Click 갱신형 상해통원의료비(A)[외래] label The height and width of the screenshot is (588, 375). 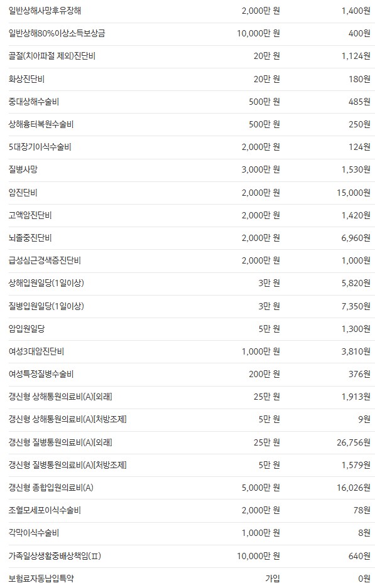click(60, 397)
